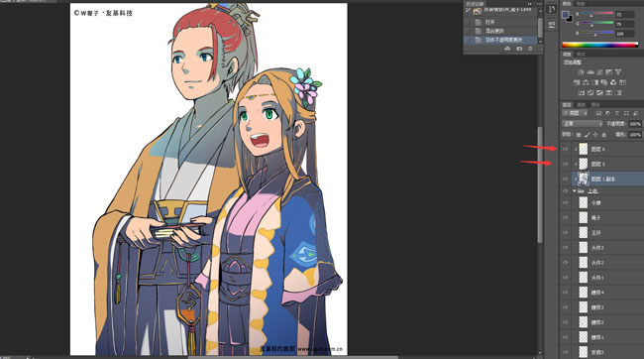Click the History panel trash delete icon
Viewport: 644px width, 359px height.
click(530, 49)
